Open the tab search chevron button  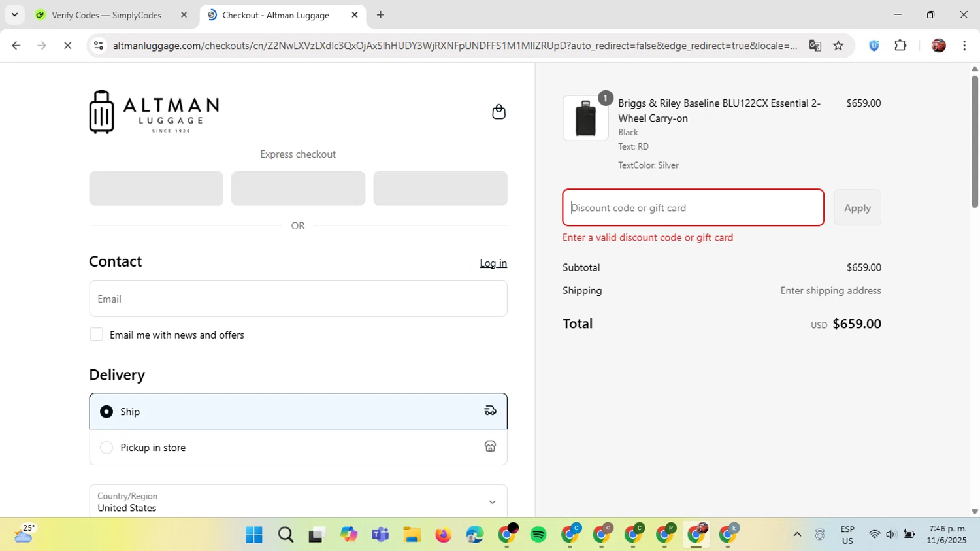(x=14, y=14)
